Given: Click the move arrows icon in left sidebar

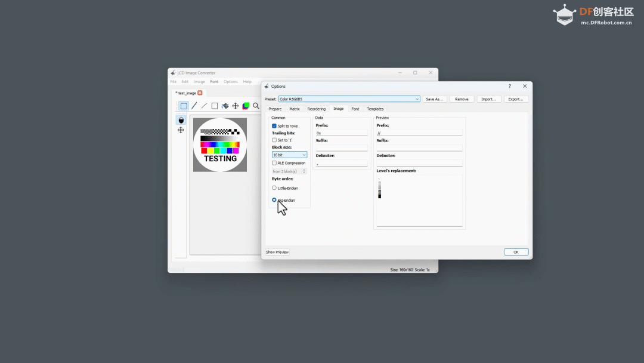Looking at the screenshot, I should click(x=181, y=130).
